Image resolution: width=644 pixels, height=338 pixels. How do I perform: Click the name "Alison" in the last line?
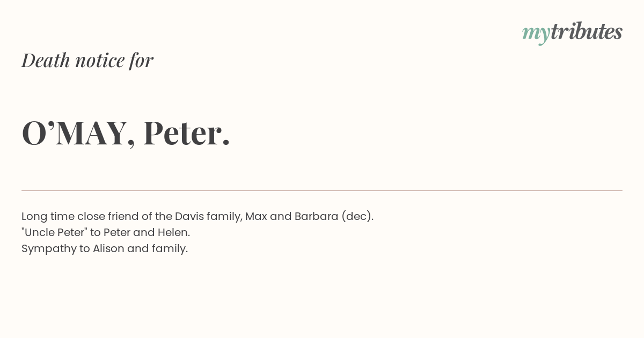pyautogui.click(x=108, y=248)
